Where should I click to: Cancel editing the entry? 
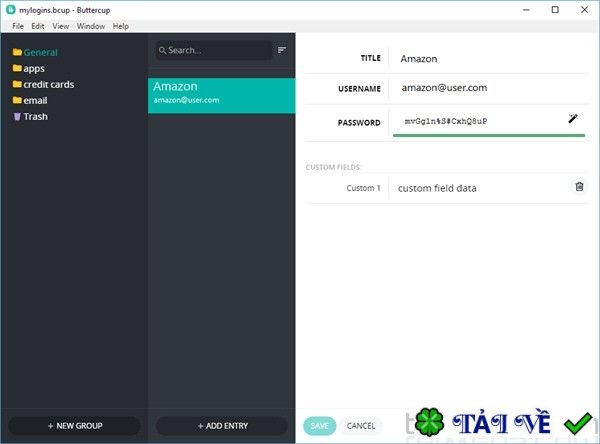tap(361, 426)
